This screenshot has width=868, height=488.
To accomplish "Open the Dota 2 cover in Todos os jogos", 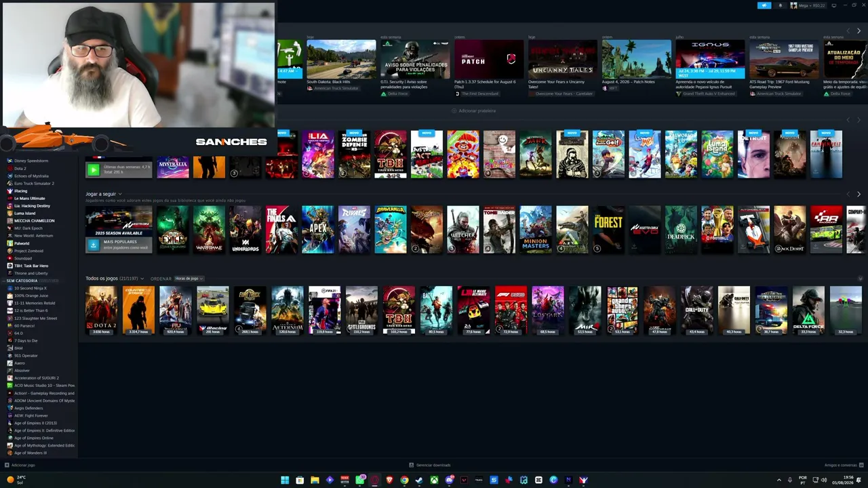I will point(101,310).
